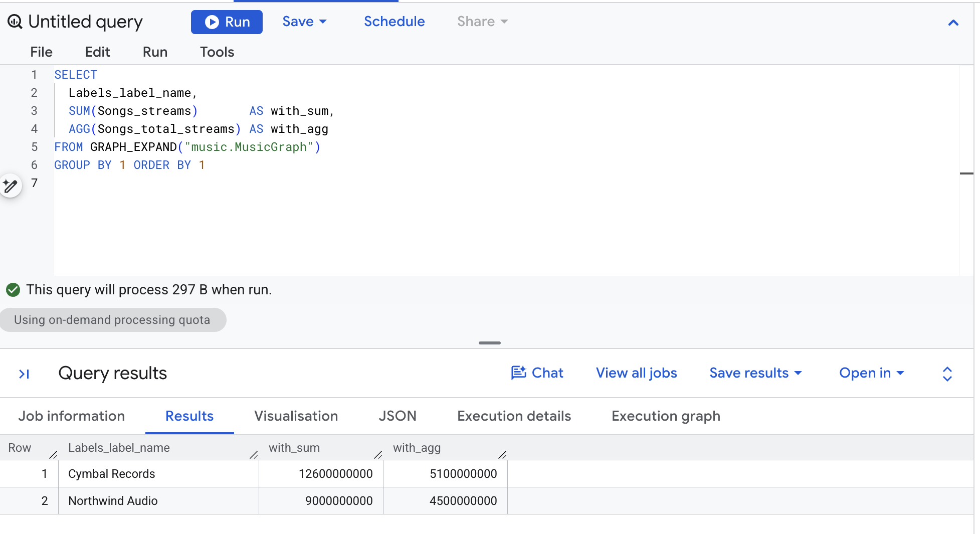The height and width of the screenshot is (534, 980).
Task: Open the Share dropdown menu
Action: (x=482, y=22)
